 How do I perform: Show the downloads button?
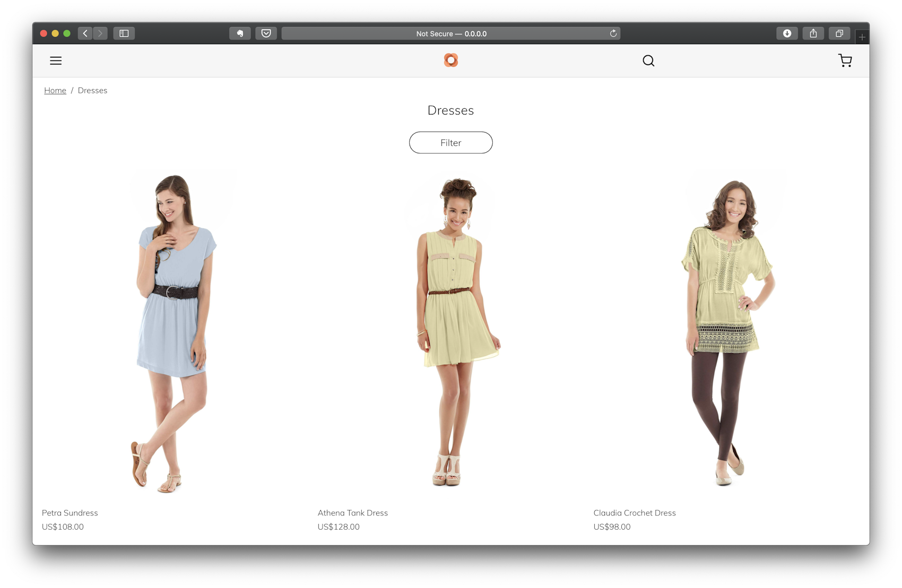(787, 33)
